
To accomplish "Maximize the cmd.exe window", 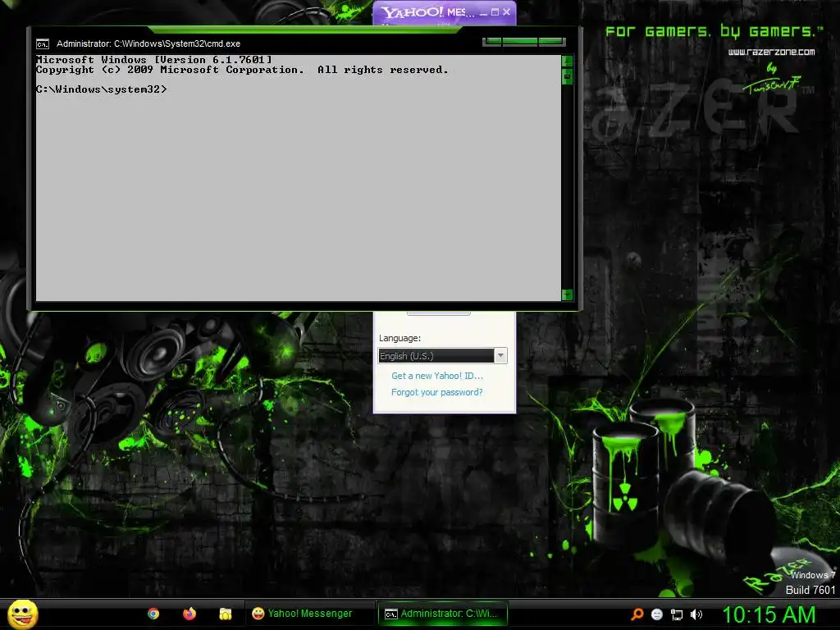I will 520,41.
